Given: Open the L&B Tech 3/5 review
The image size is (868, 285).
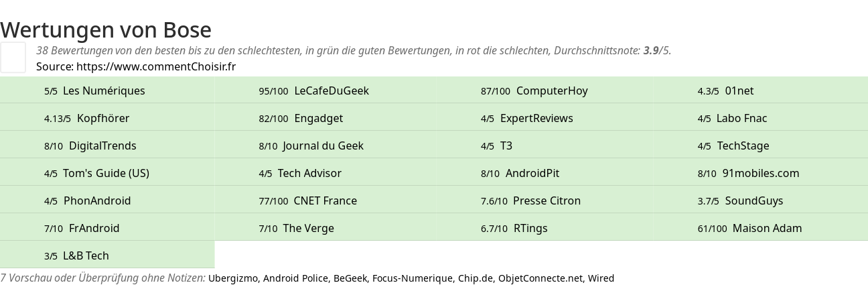Looking at the screenshot, I should pos(107,255).
